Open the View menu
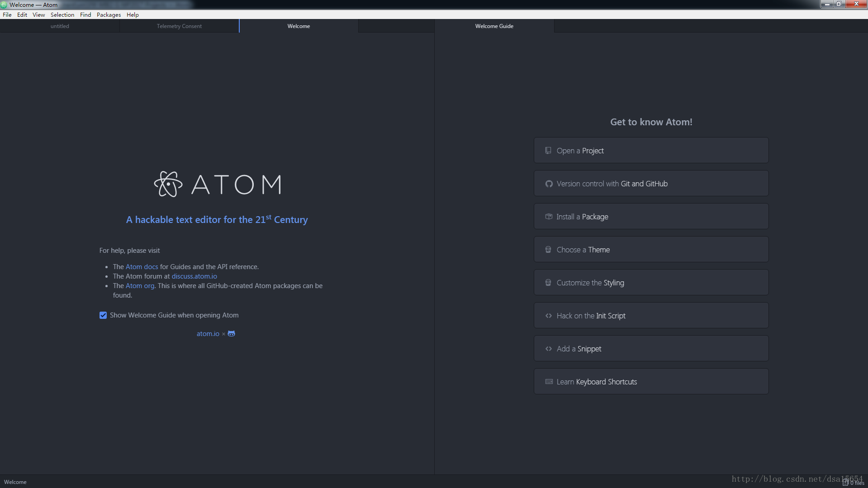 pos(38,14)
